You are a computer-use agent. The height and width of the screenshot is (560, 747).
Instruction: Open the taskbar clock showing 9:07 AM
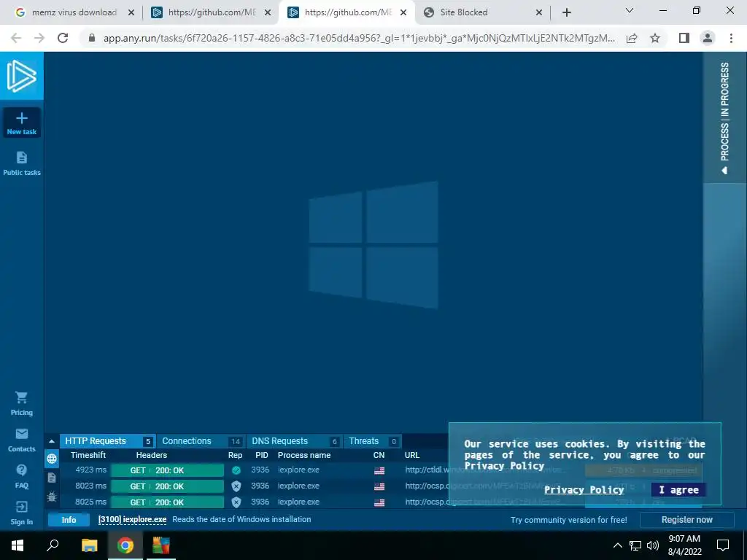click(x=684, y=545)
